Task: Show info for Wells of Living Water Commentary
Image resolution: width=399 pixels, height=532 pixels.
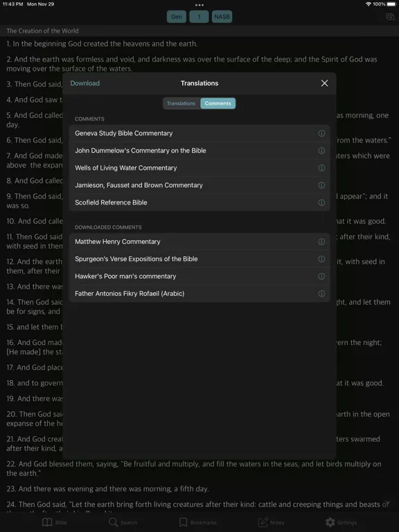Action: click(x=321, y=168)
